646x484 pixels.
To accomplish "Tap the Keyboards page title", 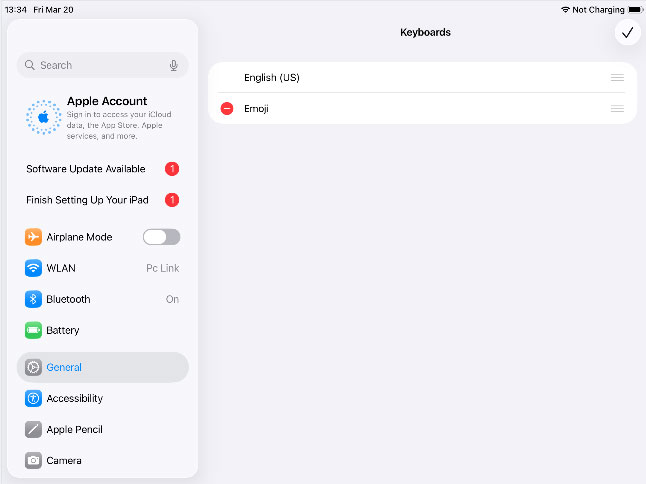I will tap(425, 32).
